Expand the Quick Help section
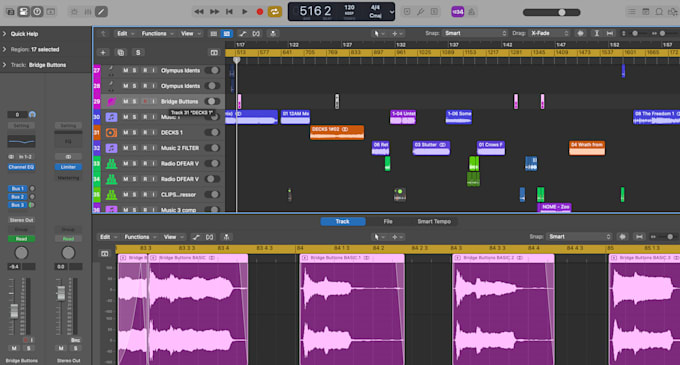The height and width of the screenshot is (365, 680). 4,34
